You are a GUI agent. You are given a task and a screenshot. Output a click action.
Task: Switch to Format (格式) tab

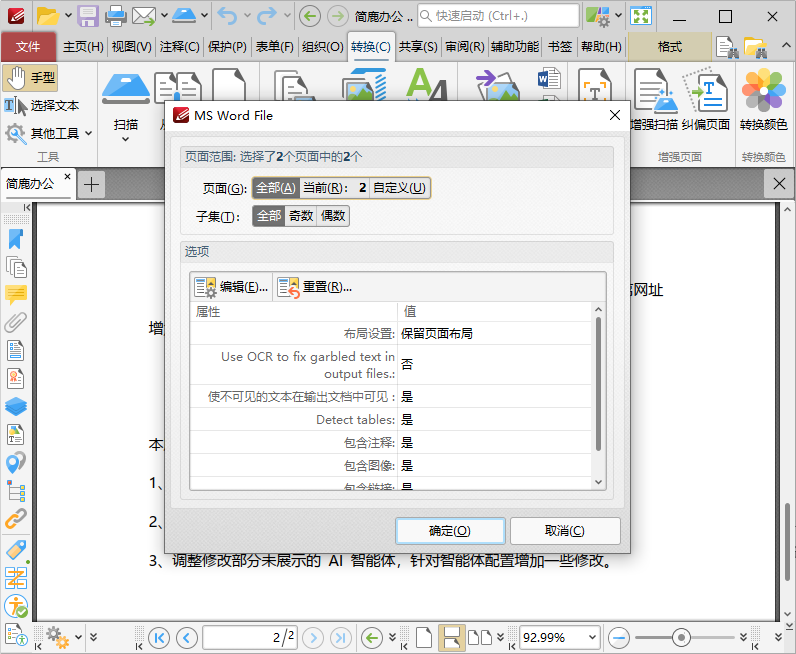click(x=670, y=47)
